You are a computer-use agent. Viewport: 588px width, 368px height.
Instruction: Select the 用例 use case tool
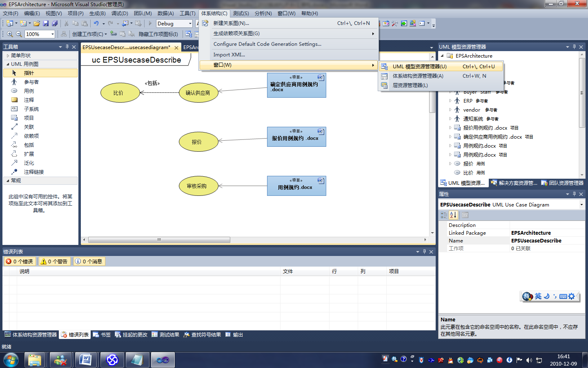point(40,91)
